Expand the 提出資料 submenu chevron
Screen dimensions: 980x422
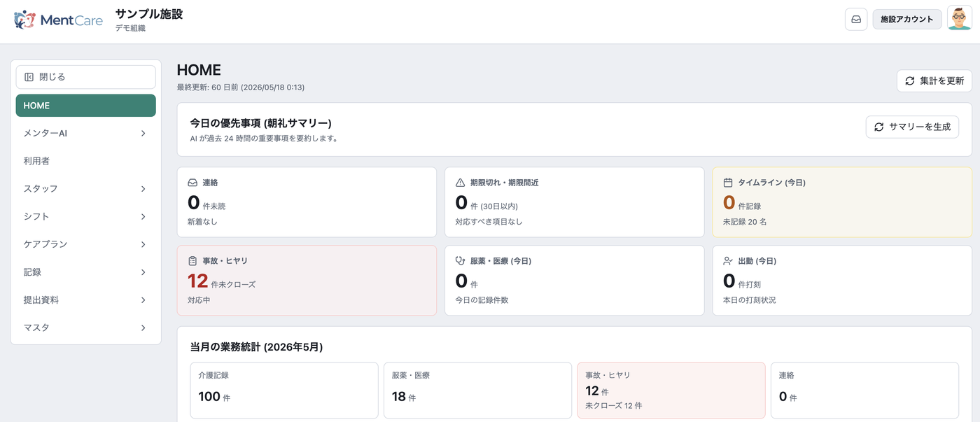(x=143, y=300)
